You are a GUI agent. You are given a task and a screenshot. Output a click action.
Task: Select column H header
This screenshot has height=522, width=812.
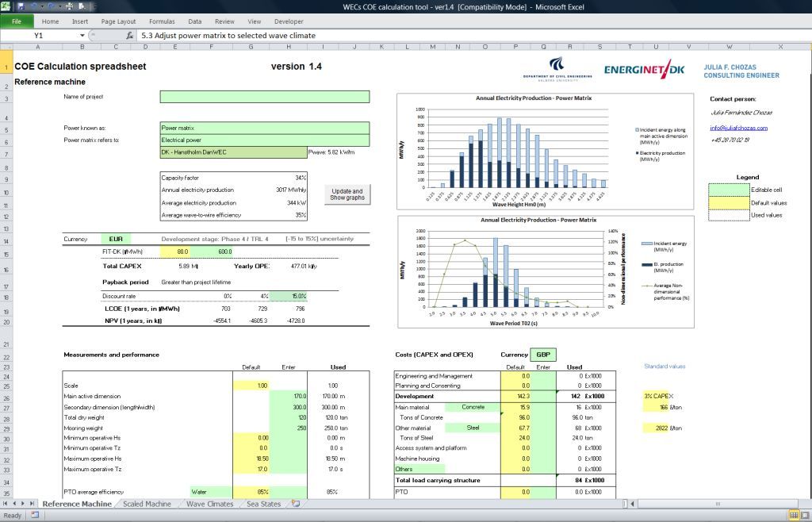pos(289,47)
